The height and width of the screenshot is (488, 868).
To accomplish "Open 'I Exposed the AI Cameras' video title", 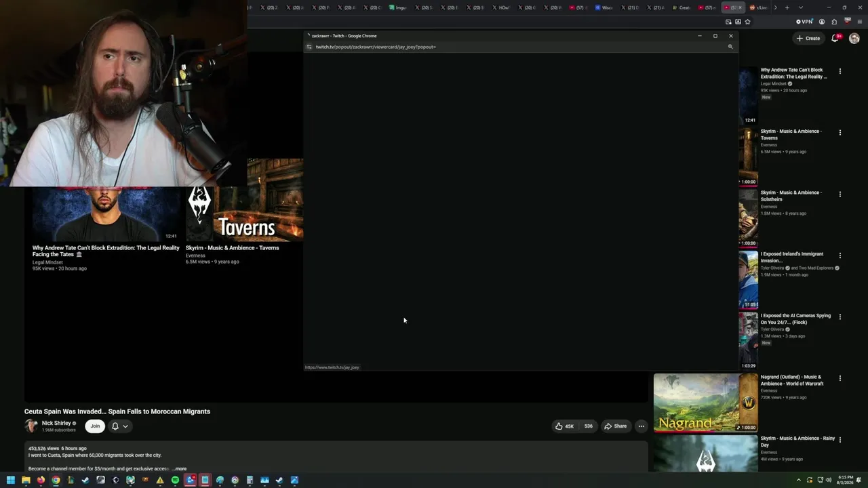I will (795, 319).
